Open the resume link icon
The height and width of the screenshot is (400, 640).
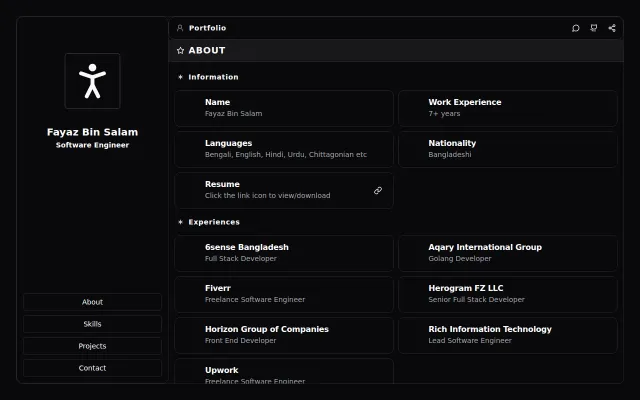coord(378,191)
